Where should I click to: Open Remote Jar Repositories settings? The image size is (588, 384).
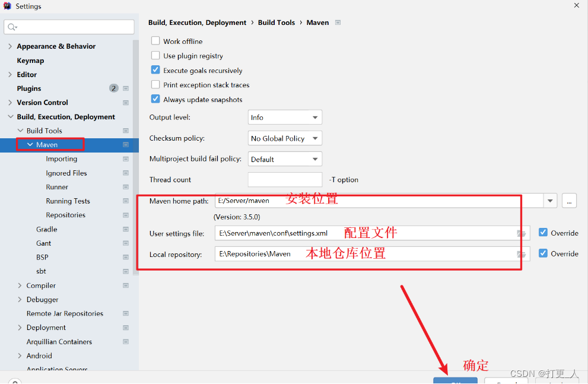[x=65, y=313]
